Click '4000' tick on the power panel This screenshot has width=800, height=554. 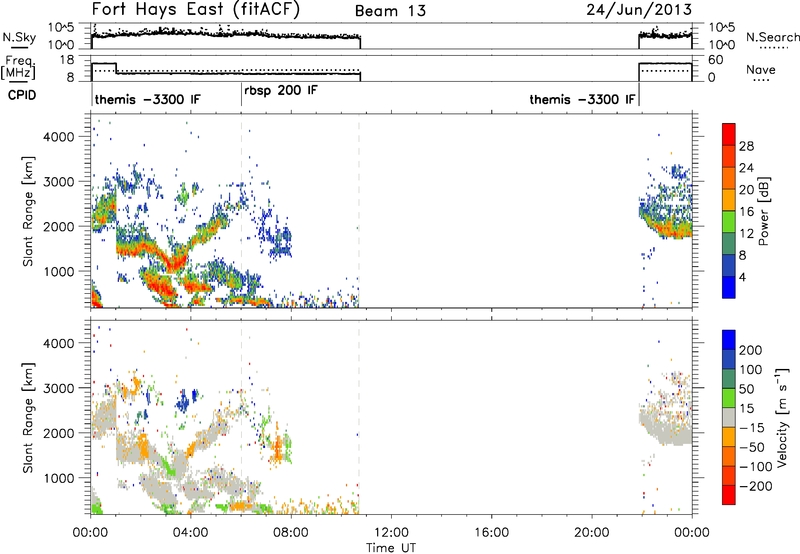[x=59, y=137]
